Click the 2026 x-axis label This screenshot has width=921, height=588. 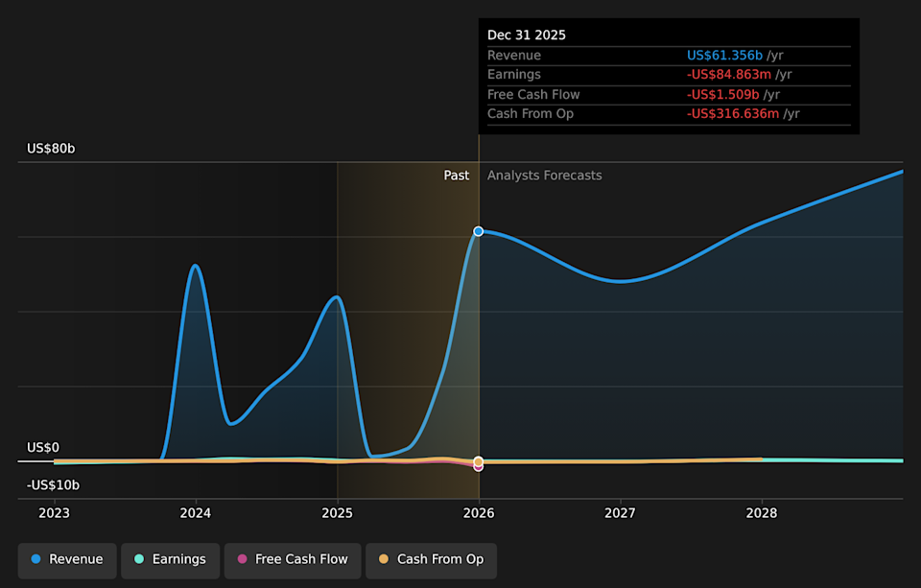pyautogui.click(x=479, y=513)
